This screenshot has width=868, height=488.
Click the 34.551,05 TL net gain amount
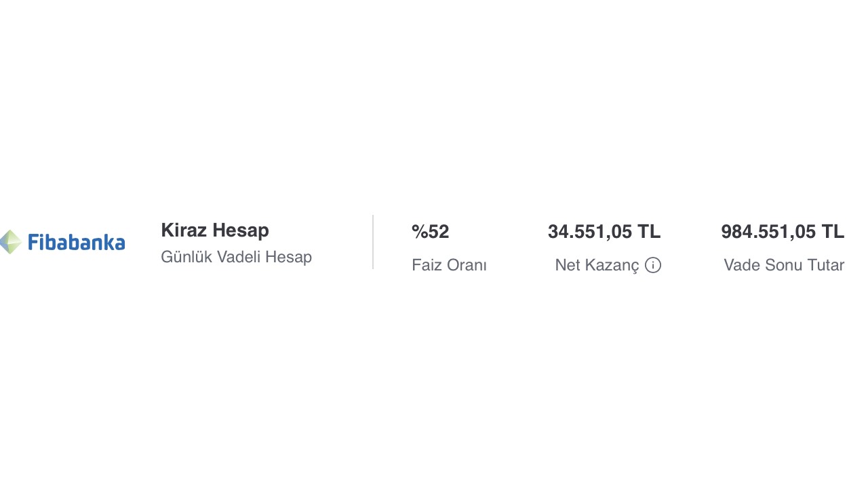[604, 232]
